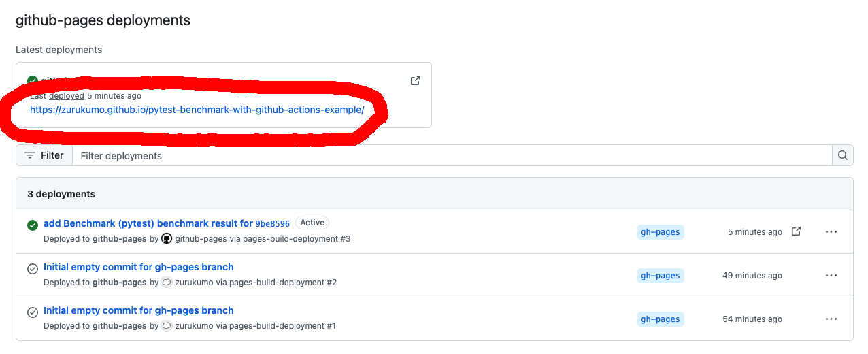Click status check icon of deployment #1

pyautogui.click(x=33, y=312)
